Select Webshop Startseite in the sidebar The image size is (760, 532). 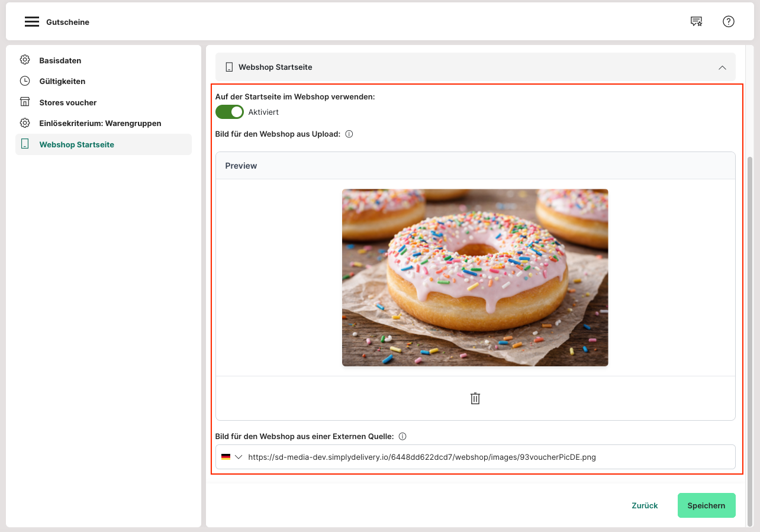click(77, 144)
